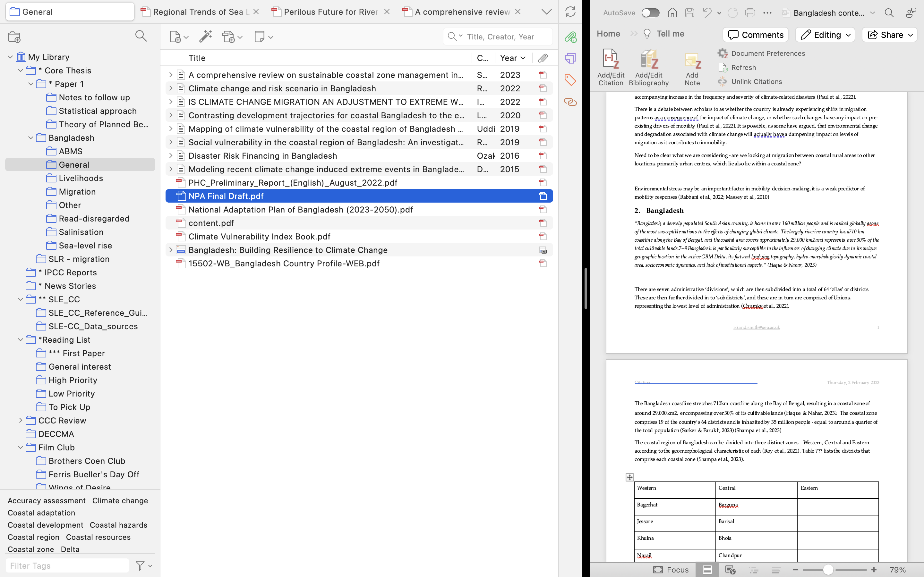The width and height of the screenshot is (924, 577).
Task: Switch to Focus view mode
Action: pyautogui.click(x=671, y=570)
